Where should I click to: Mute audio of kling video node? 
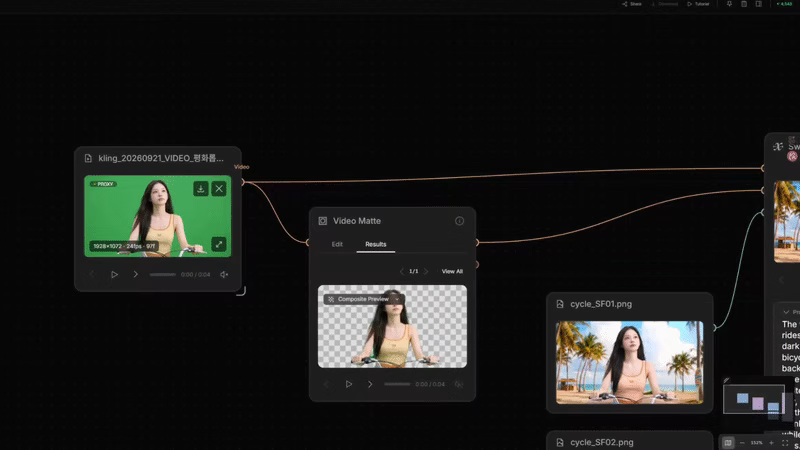click(x=224, y=274)
